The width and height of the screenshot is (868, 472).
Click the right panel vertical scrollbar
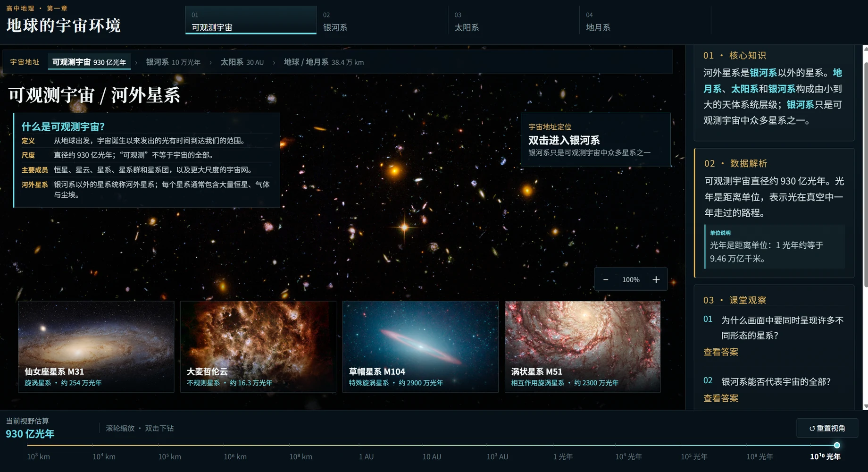tap(865, 175)
